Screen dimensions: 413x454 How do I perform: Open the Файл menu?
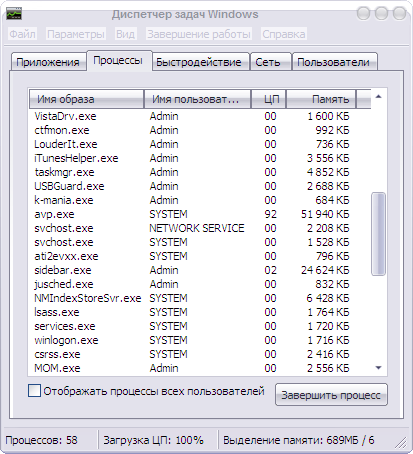pyautogui.click(x=22, y=34)
